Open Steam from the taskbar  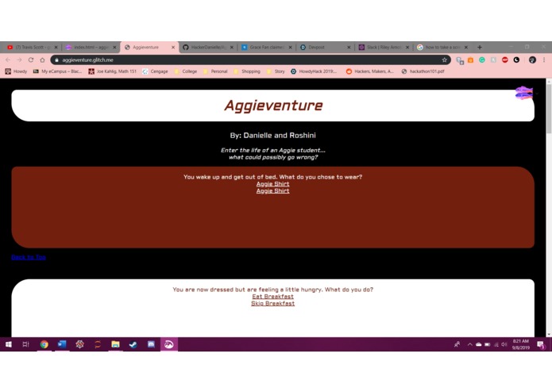tap(133, 344)
